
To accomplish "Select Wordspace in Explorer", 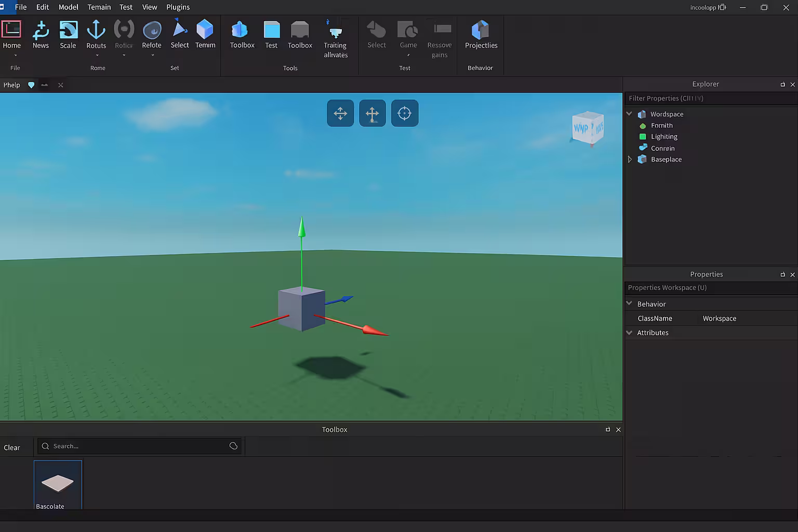I will pyautogui.click(x=667, y=114).
